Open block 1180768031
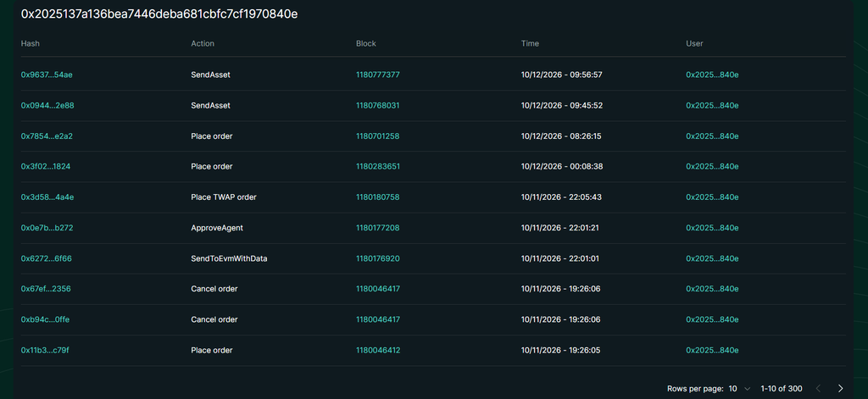The image size is (868, 399). click(377, 105)
